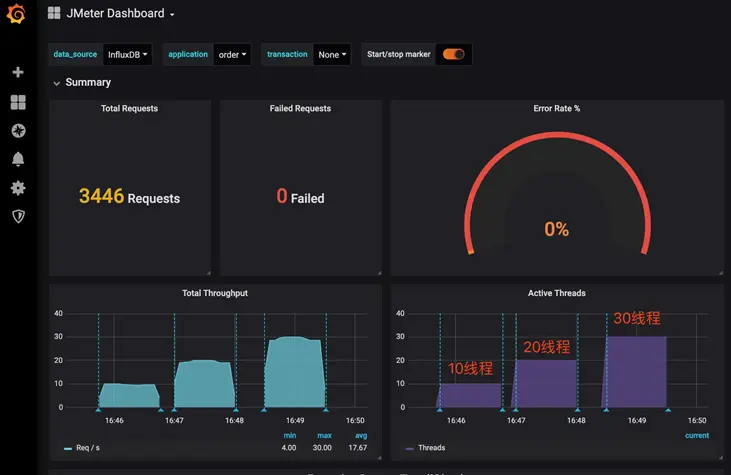Open the transaction None dropdown

[332, 55]
